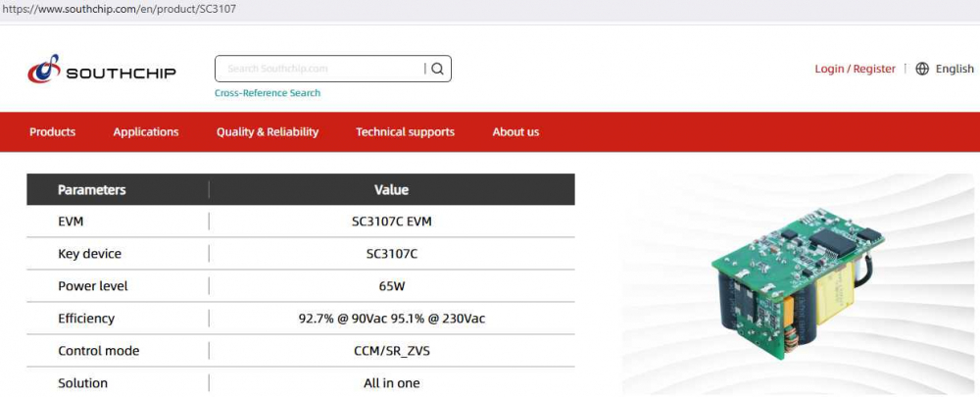Open the Technical supports menu

[405, 132]
